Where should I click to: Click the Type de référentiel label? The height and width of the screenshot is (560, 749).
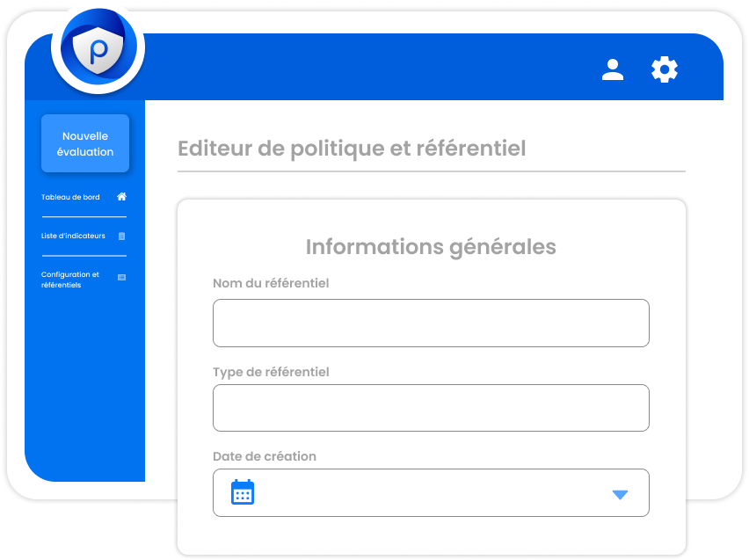[x=271, y=372]
